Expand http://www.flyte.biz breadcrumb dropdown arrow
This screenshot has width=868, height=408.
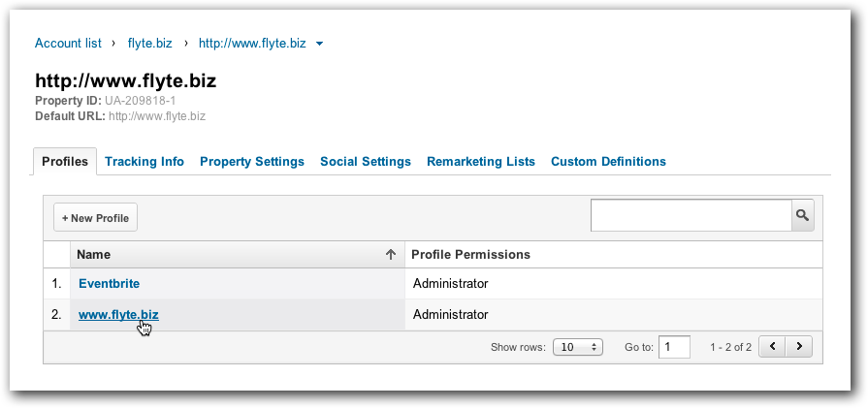[319, 44]
